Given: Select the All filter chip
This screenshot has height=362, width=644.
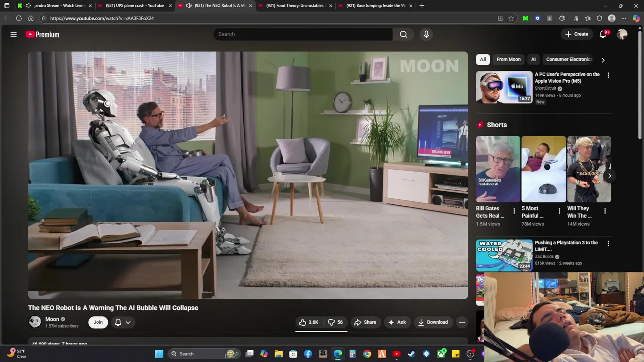Looking at the screenshot, I should point(483,59).
